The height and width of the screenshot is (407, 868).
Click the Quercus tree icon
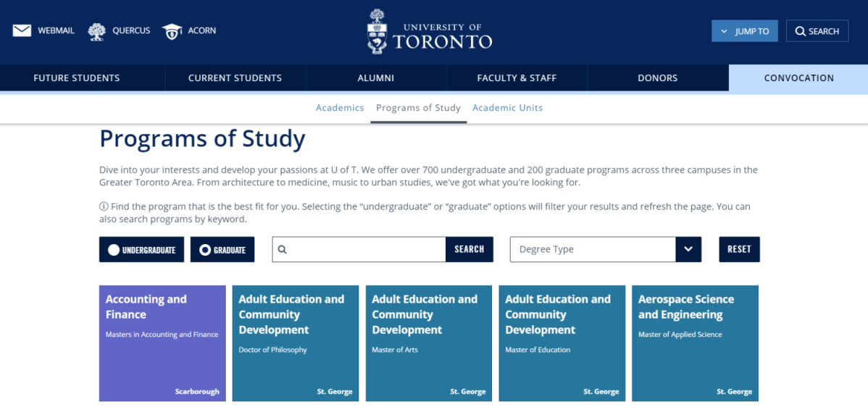pos(97,32)
